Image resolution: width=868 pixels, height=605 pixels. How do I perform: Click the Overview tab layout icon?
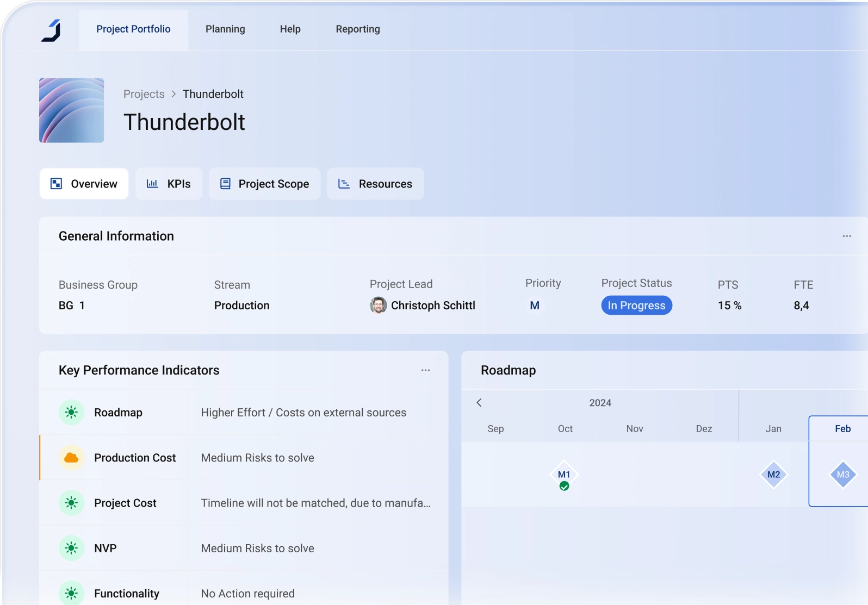click(x=56, y=184)
